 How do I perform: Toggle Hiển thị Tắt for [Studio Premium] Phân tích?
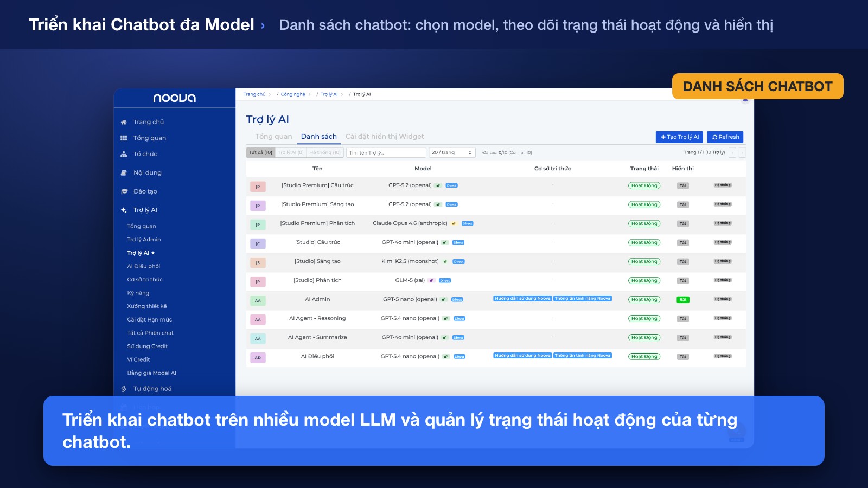point(683,223)
